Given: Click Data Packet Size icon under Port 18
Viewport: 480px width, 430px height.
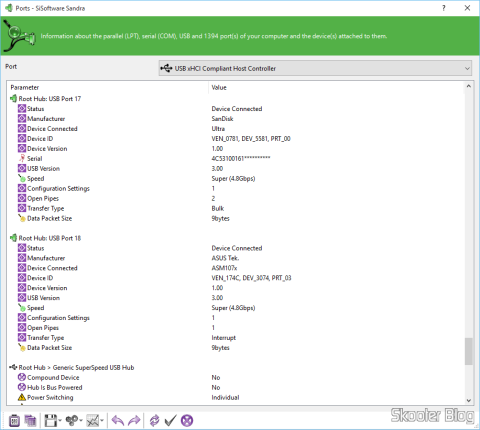Looking at the screenshot, I should [x=22, y=348].
